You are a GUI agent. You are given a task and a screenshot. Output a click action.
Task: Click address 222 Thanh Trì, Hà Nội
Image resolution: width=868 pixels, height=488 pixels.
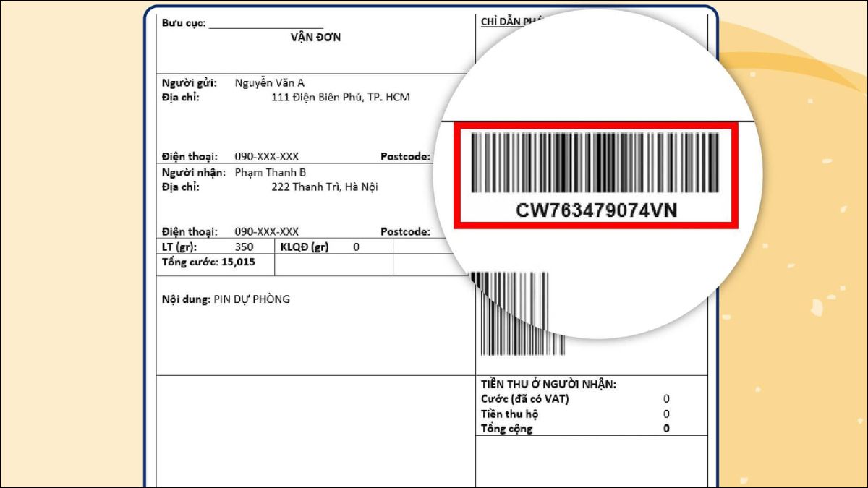tap(324, 187)
